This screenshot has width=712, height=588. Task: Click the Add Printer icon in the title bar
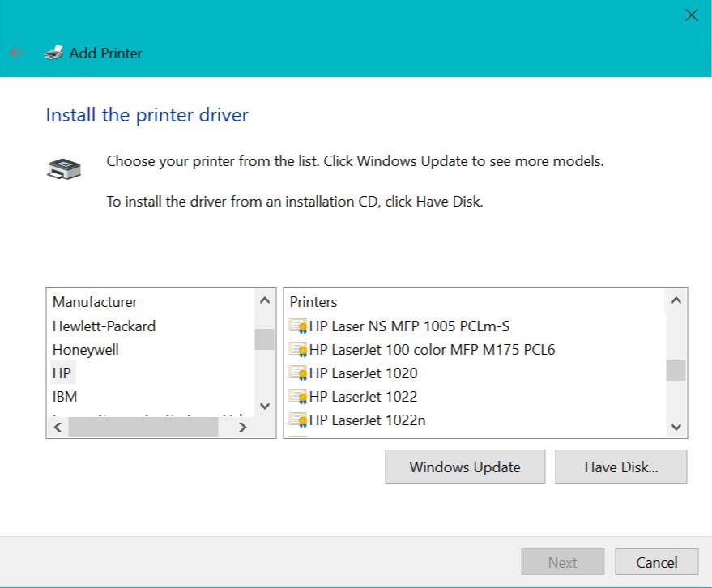coord(53,52)
